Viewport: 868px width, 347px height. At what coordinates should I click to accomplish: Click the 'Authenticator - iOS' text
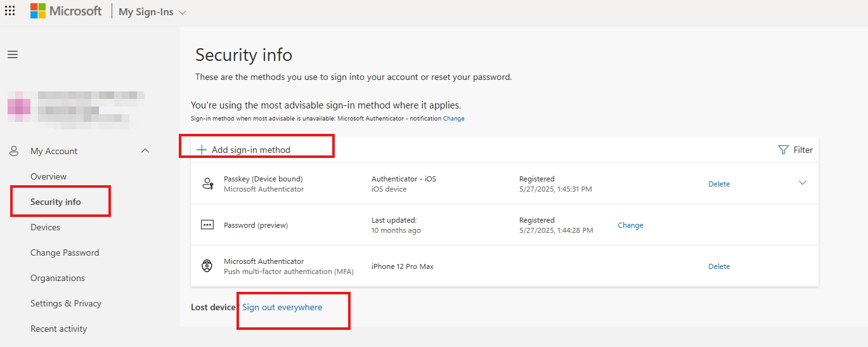click(x=404, y=179)
